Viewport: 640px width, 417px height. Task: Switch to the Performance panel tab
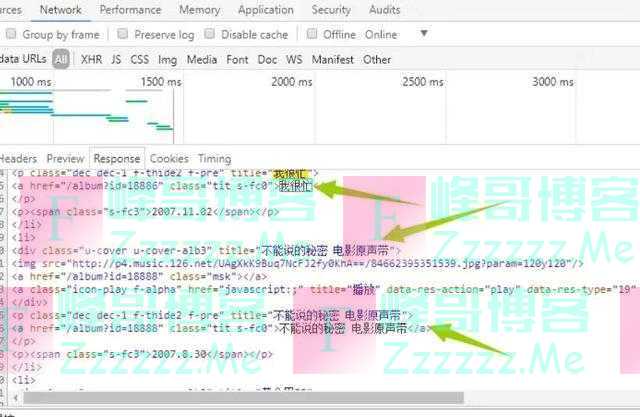[x=130, y=10]
